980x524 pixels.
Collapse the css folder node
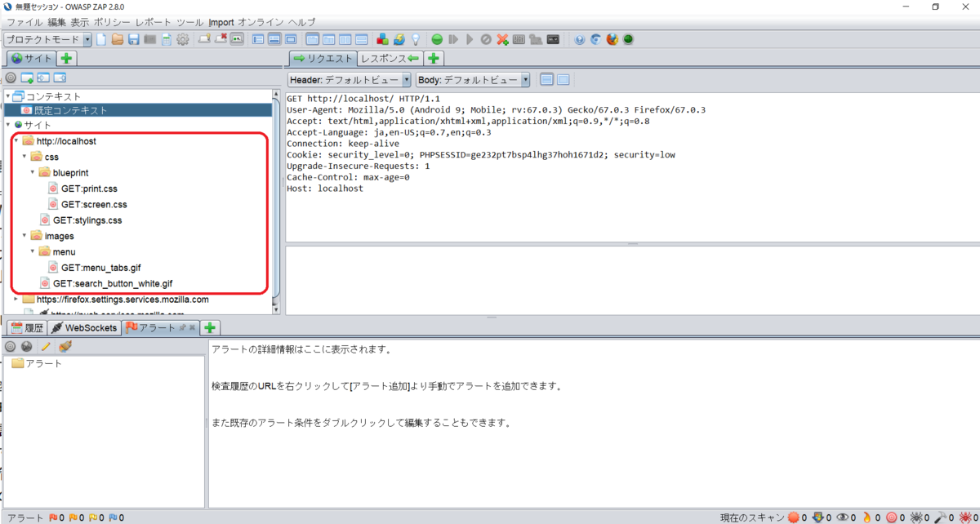(x=24, y=157)
